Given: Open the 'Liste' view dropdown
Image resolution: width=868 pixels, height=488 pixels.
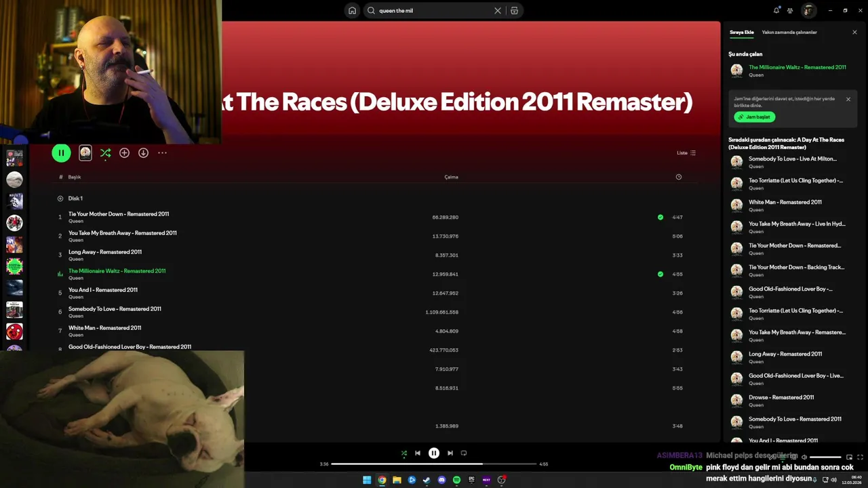Looking at the screenshot, I should [x=686, y=153].
